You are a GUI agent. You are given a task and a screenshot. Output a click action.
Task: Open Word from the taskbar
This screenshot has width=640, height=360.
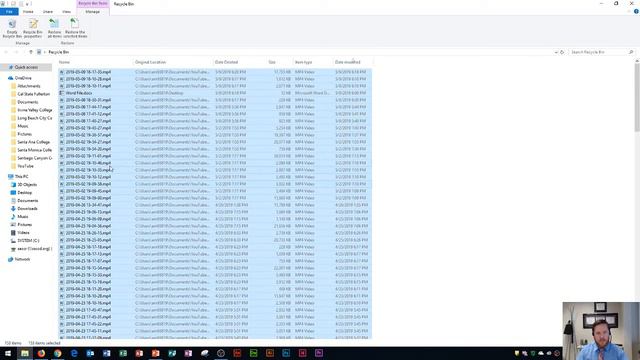[107, 353]
